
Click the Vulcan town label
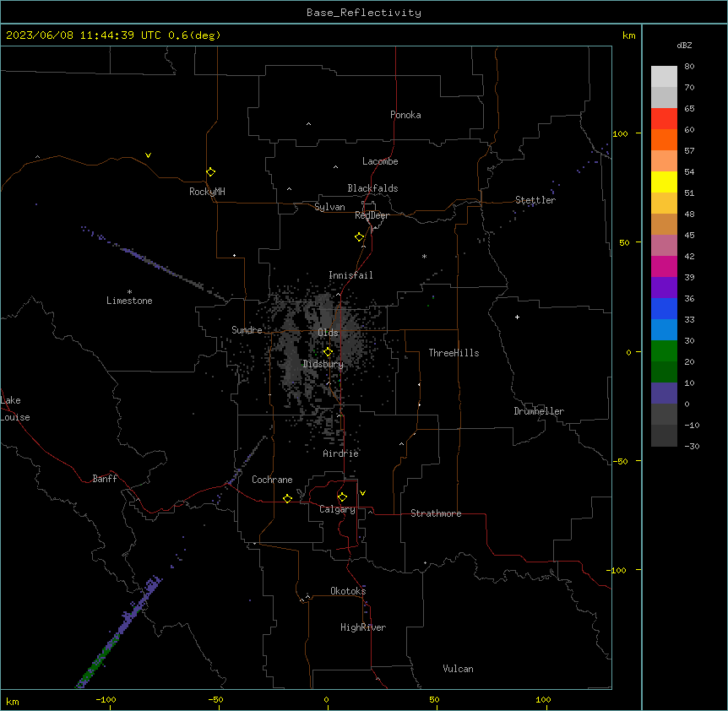coord(458,669)
